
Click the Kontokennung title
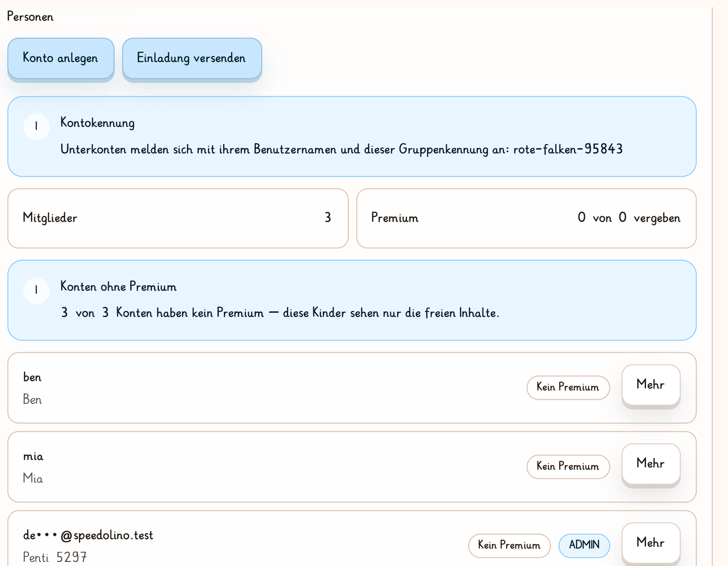click(97, 123)
